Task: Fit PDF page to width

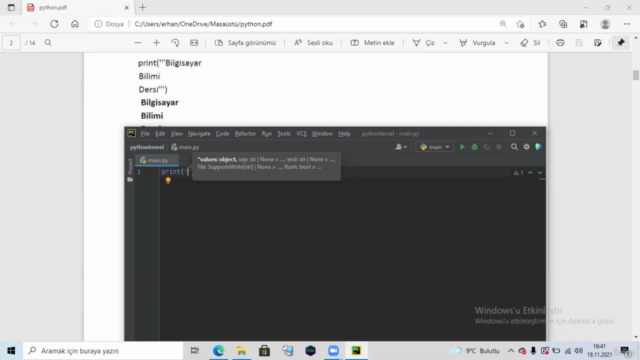Action: click(x=194, y=43)
